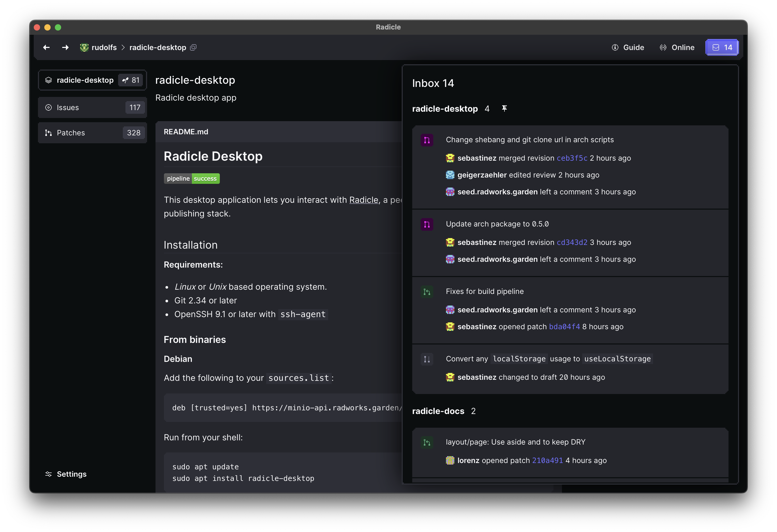Screen dimensions: 777x532
Task: Select the radicle-desktop repo sidebar item
Action: coord(92,80)
